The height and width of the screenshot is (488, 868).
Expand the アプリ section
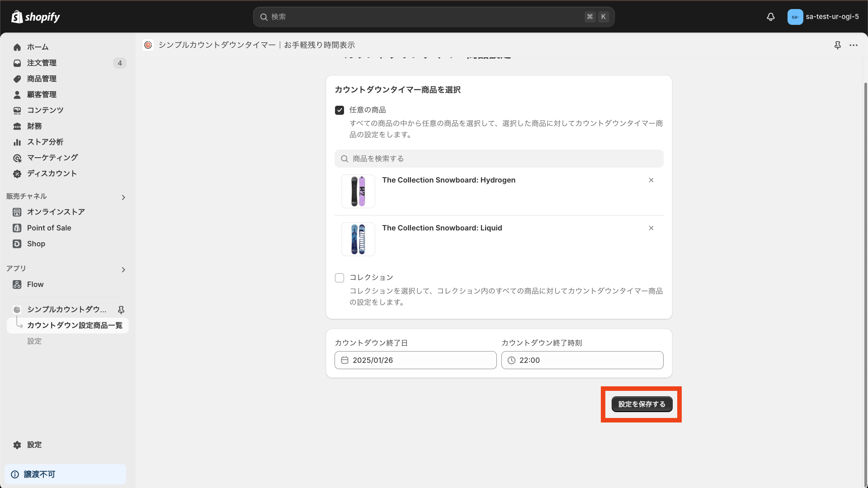pos(123,270)
